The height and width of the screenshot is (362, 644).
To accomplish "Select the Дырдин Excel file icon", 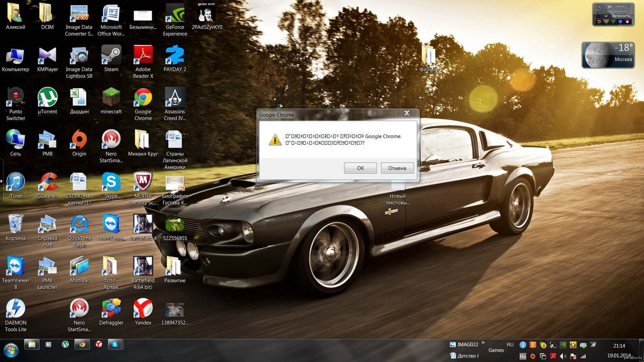I will [x=79, y=101].
